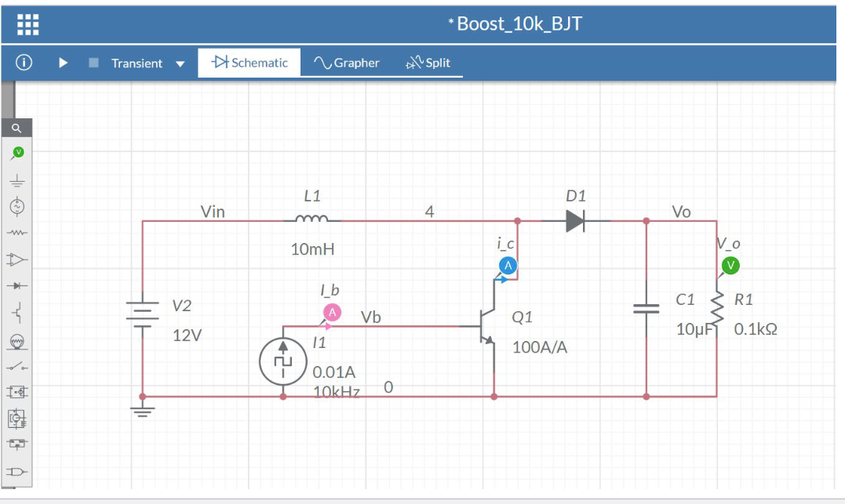Select inductor L1 on the schematic
This screenshot has width=845, height=504.
312,219
